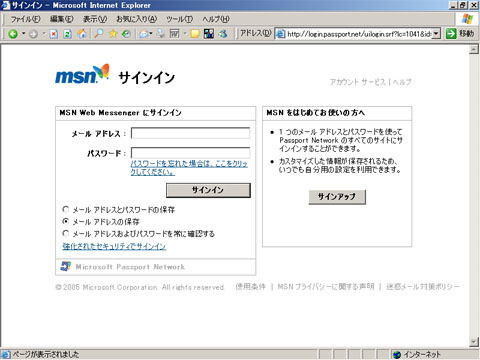Click the Windows flag logo throbber
This screenshot has height=360, width=480.
click(x=467, y=19)
